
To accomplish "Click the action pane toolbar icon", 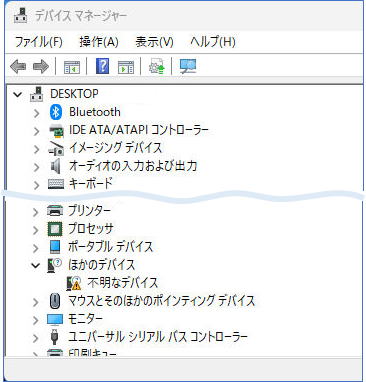I will coord(126,67).
